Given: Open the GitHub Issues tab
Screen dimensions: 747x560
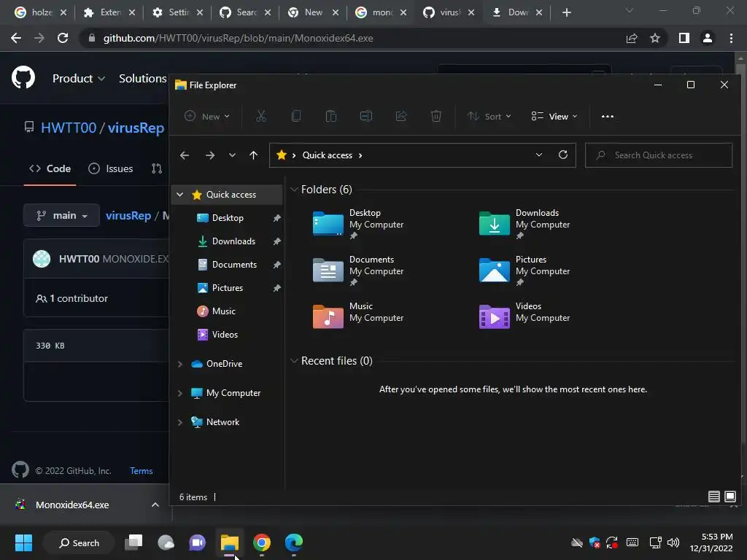Looking at the screenshot, I should 111,168.
